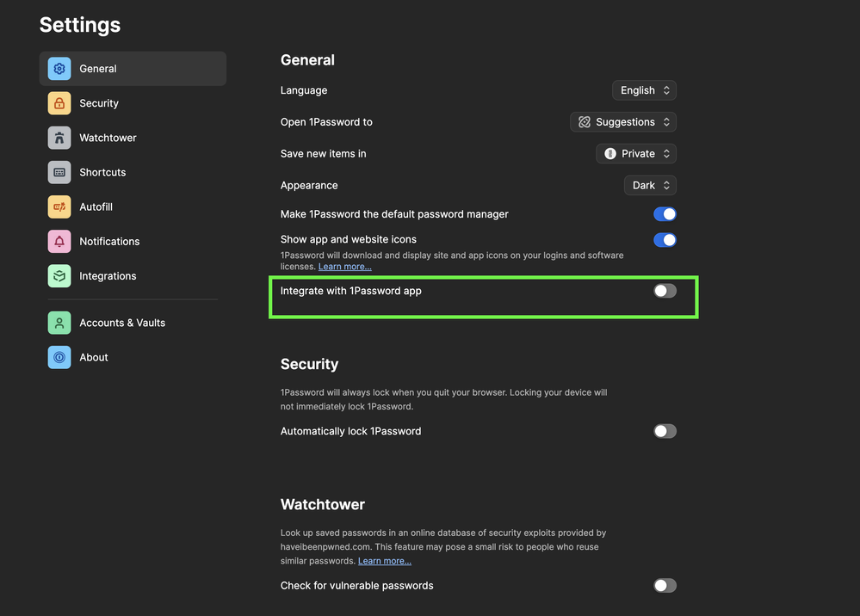Click the Shortcuts keyboard icon
This screenshot has height=616, width=860.
[x=59, y=172]
